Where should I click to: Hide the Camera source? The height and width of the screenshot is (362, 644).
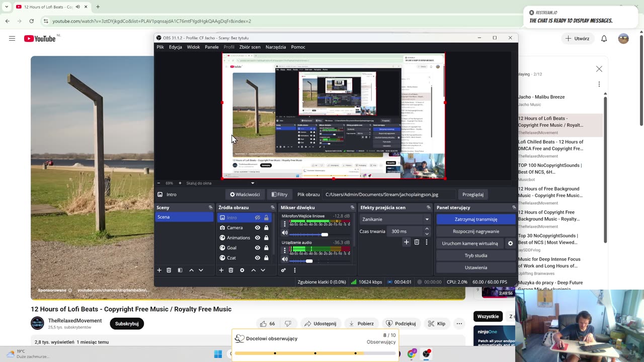(x=257, y=228)
